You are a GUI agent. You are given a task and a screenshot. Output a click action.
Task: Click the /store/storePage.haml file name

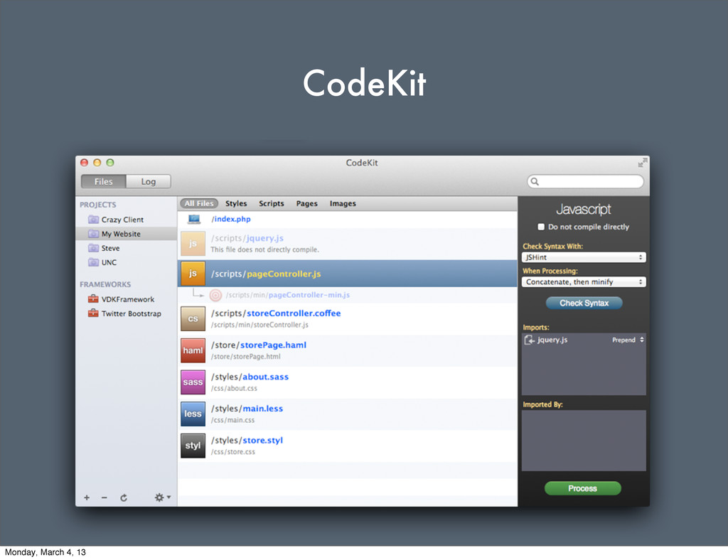click(259, 345)
